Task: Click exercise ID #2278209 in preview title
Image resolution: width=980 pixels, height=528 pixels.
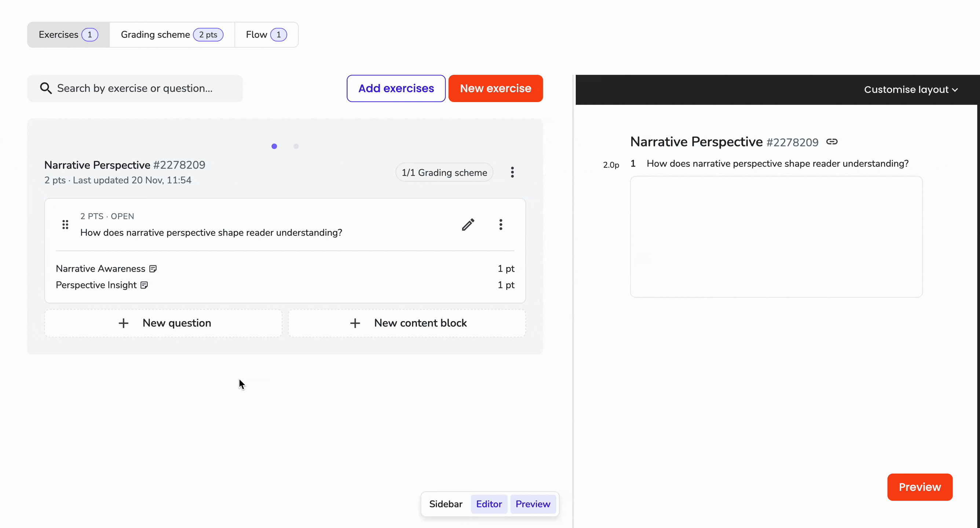Action: [x=792, y=143]
